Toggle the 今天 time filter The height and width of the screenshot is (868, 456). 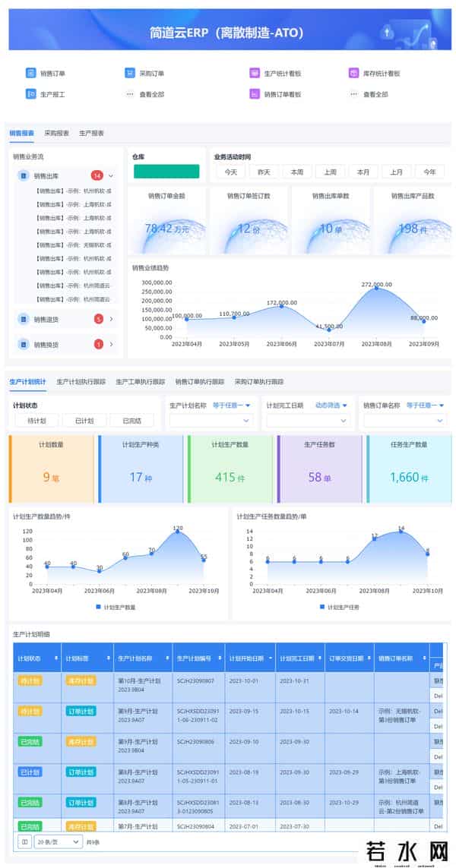230,172
